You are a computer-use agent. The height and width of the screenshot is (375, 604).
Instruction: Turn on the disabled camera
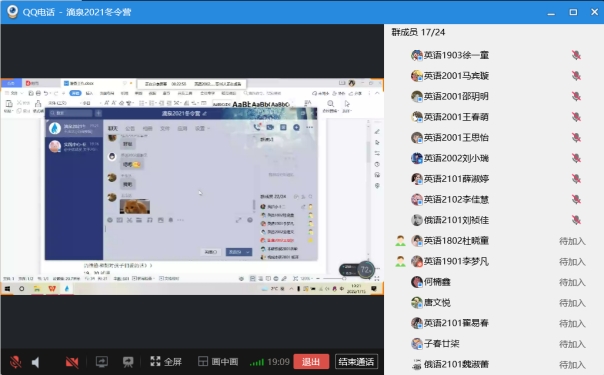[72, 362]
